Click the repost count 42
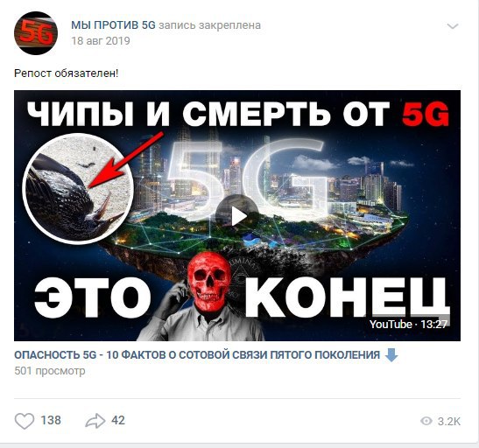 coord(118,420)
